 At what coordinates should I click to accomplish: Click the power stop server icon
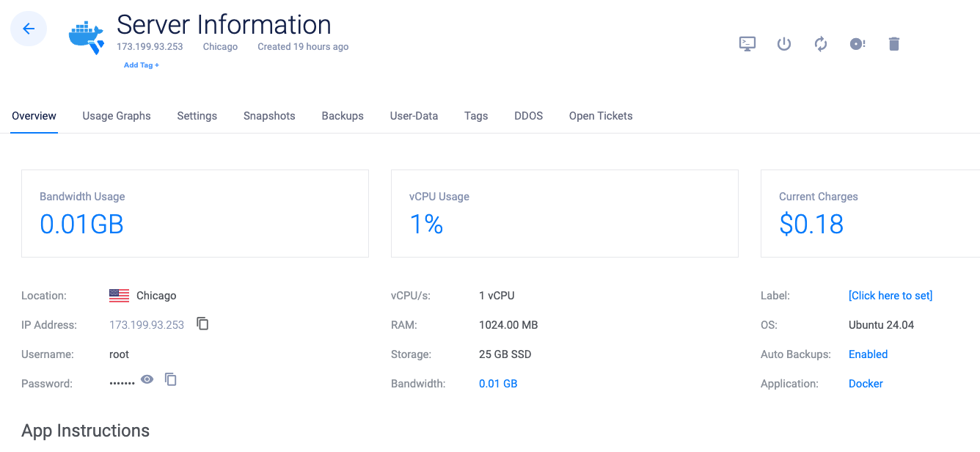[x=783, y=44]
